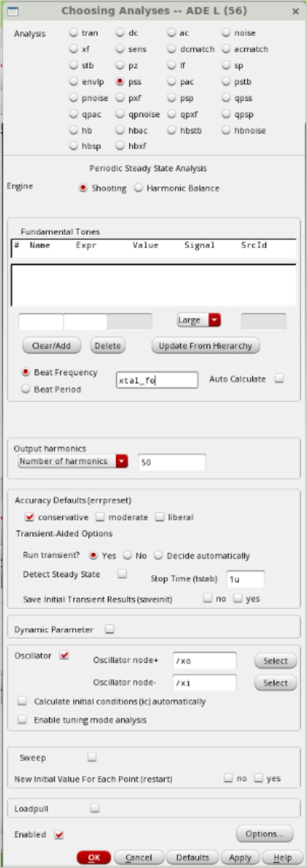Toggle the Sweep checkbox
The width and height of the screenshot is (307, 868).
(x=91, y=757)
